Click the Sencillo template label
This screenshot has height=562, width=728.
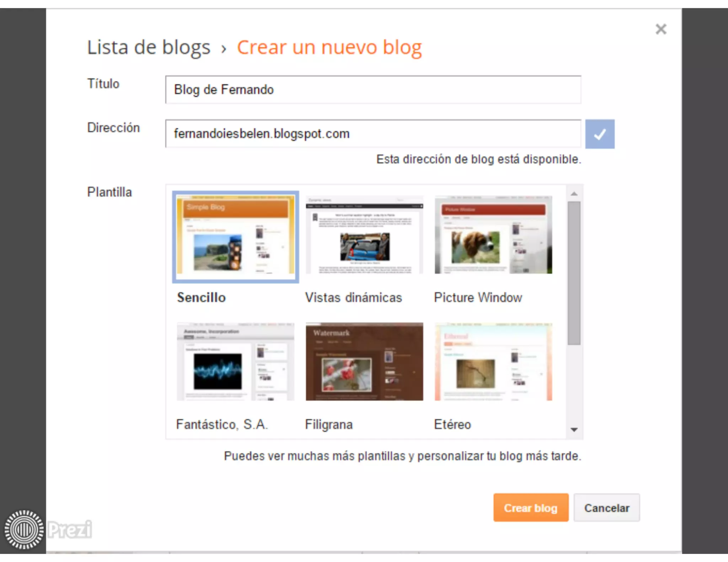(202, 297)
